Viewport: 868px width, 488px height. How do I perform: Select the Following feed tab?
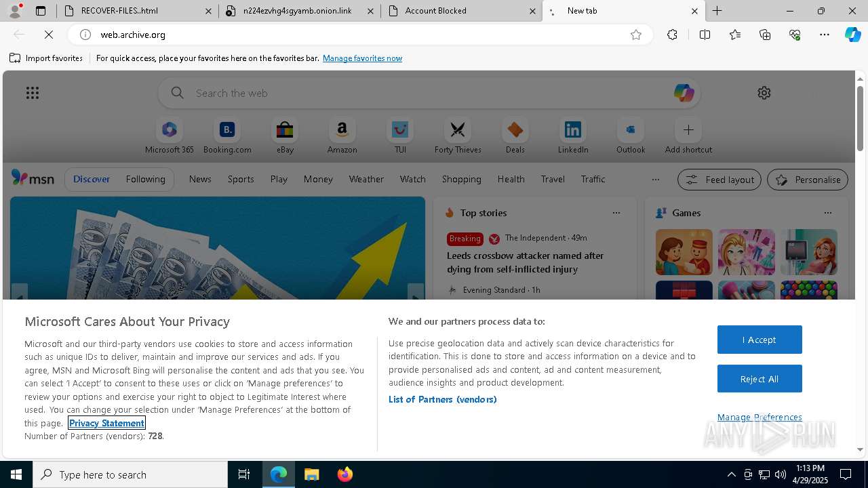coord(145,179)
